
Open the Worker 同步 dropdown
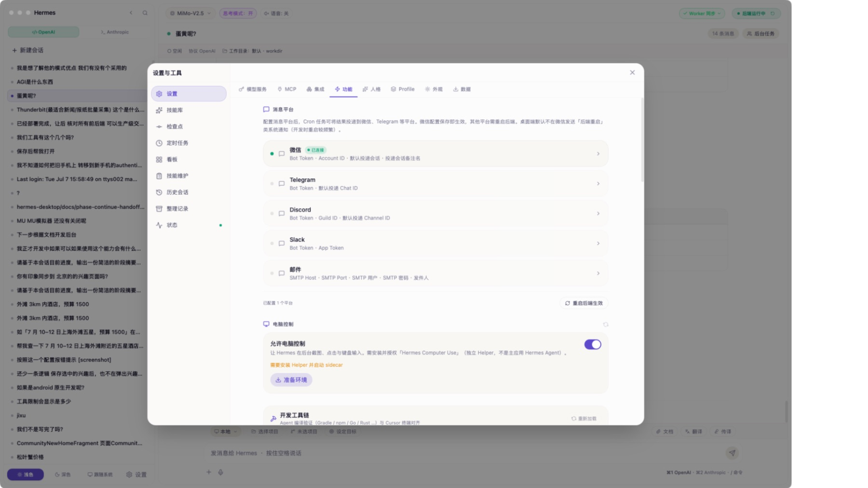[x=702, y=14]
